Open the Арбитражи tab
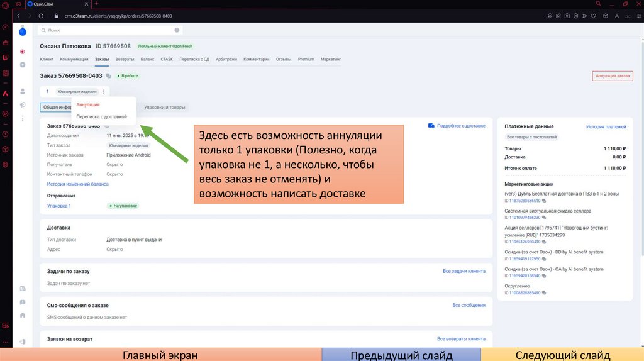The image size is (644, 361). 226,59
